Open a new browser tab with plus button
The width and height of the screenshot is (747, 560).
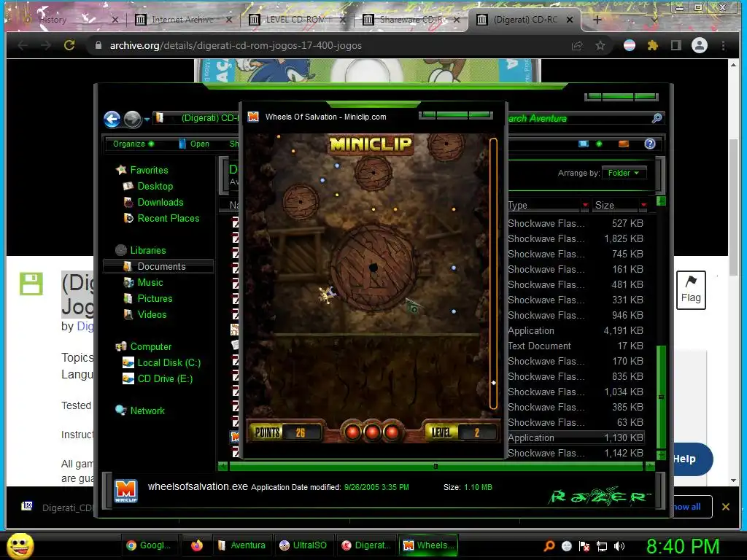[x=597, y=20]
